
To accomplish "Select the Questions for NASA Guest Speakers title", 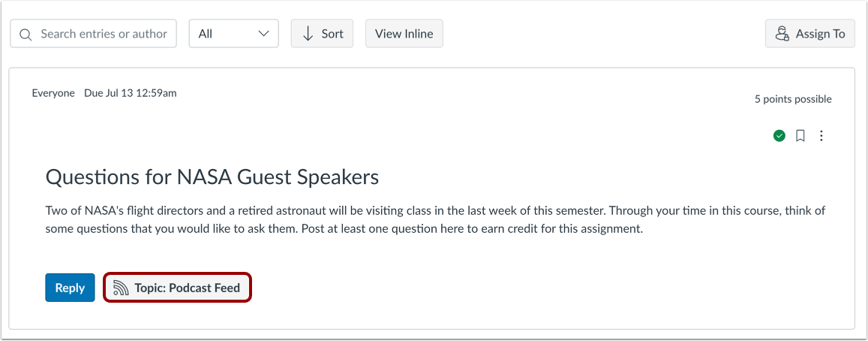I will pyautogui.click(x=212, y=177).
